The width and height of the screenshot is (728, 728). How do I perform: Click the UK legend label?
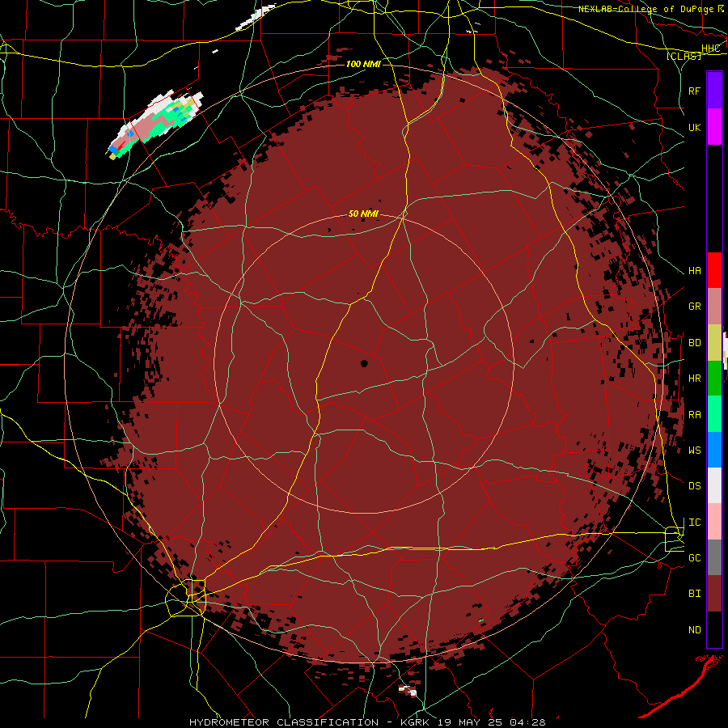pos(694,127)
